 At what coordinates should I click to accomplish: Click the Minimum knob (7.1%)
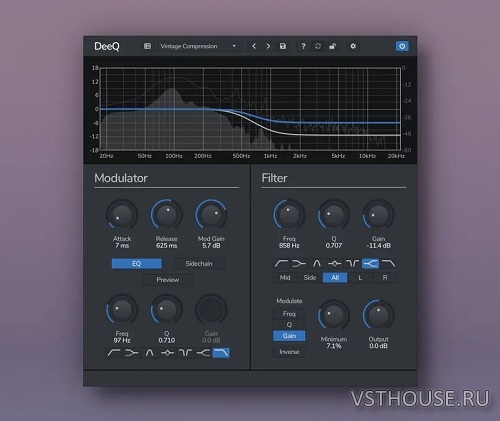334,315
